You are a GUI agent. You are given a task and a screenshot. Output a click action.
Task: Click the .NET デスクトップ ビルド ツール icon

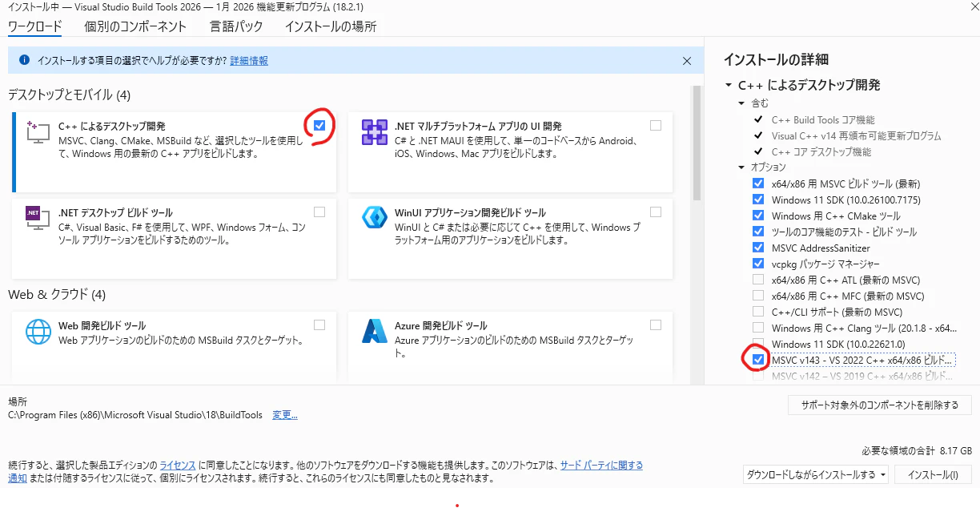pyautogui.click(x=38, y=219)
